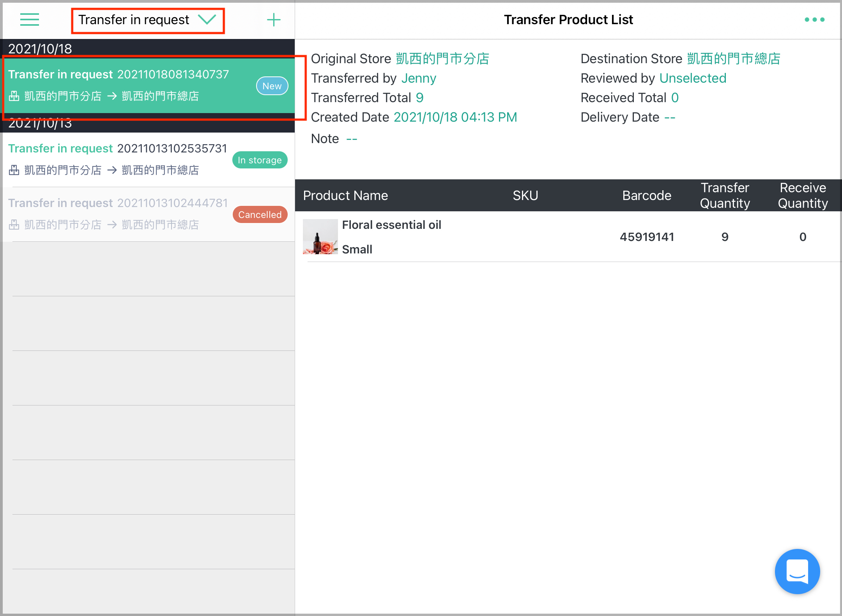This screenshot has height=616, width=842.
Task: Click the branch icon on the In storage transfer
Action: (x=14, y=170)
